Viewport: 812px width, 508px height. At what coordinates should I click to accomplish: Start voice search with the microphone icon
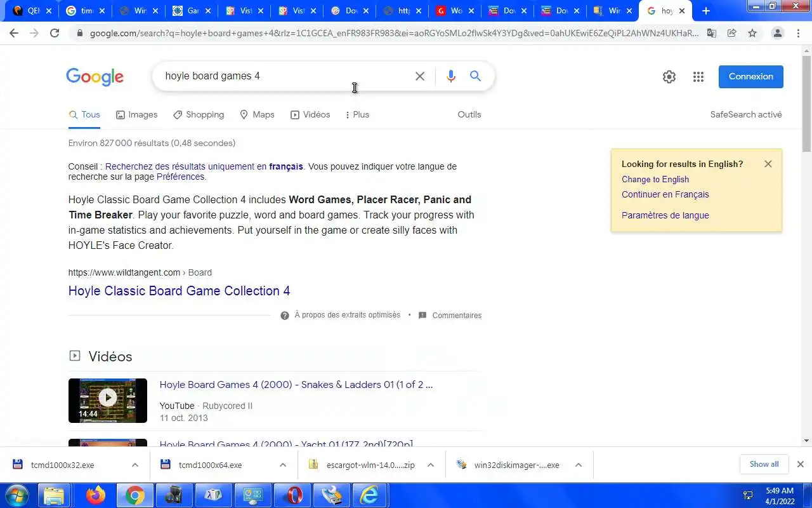point(451,76)
